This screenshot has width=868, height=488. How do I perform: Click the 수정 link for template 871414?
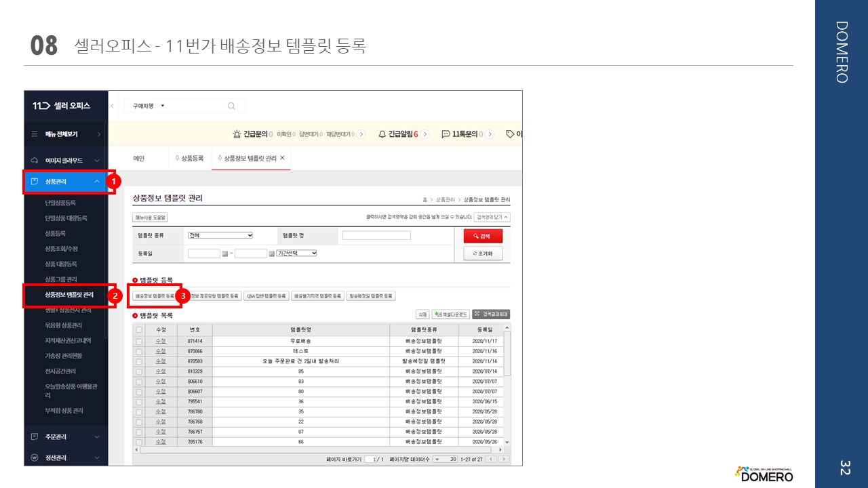click(x=161, y=341)
